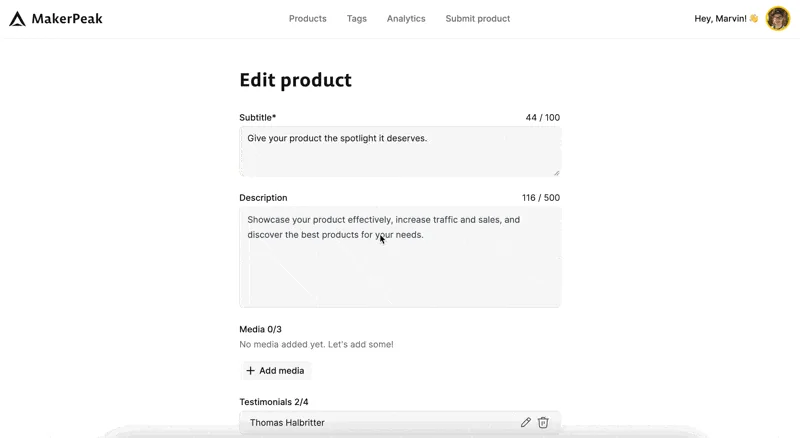Click the MakerPeak brand name link

point(67,19)
